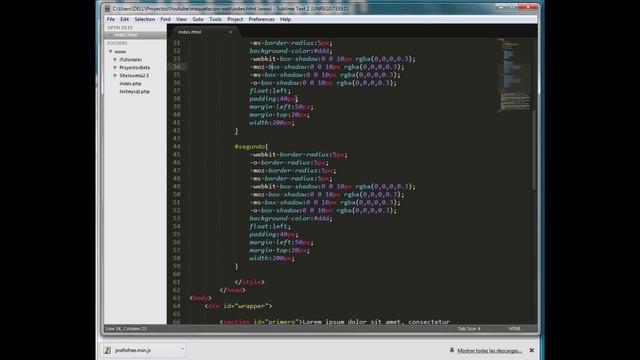Select the SiteJoomla2.5 folder
The width and height of the screenshot is (640, 360).
(134, 76)
